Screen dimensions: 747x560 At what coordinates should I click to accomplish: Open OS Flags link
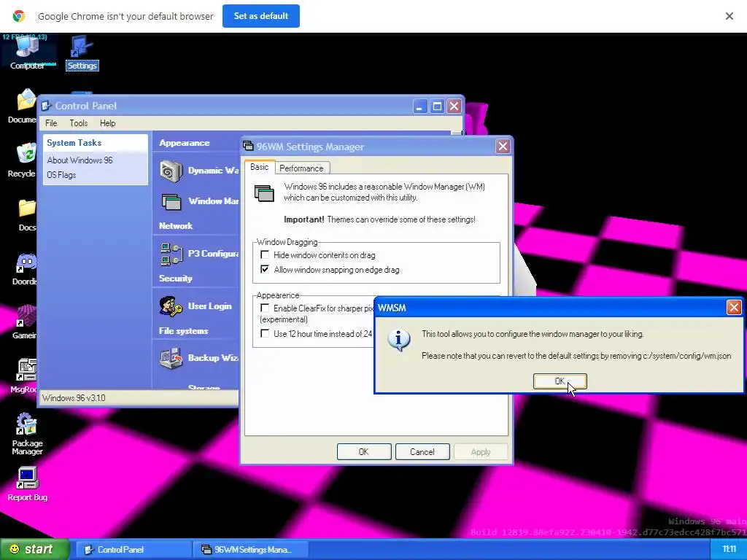(61, 175)
